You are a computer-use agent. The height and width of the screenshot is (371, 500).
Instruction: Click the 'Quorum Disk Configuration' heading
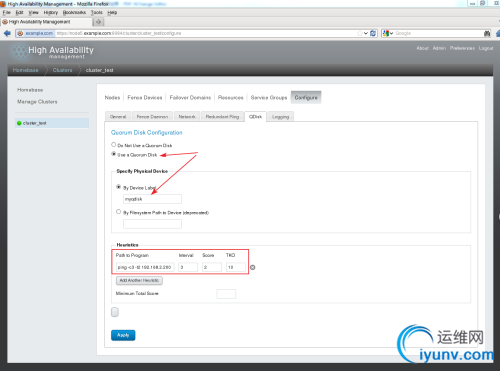tap(147, 133)
